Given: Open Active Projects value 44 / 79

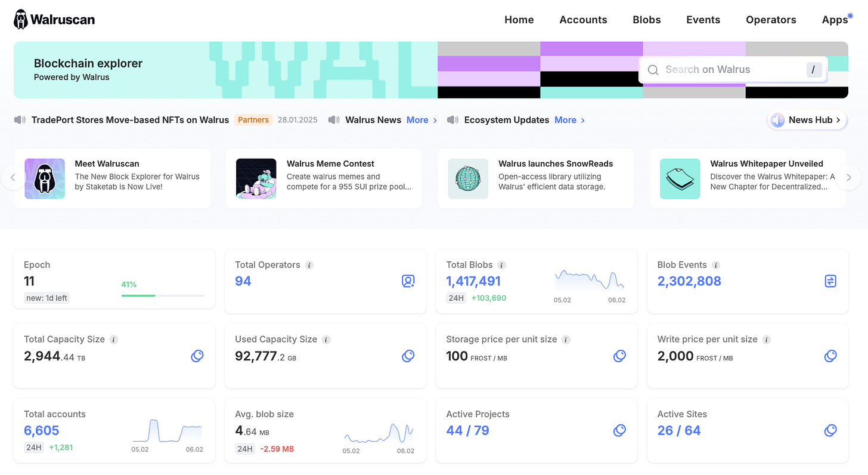Looking at the screenshot, I should pos(467,430).
